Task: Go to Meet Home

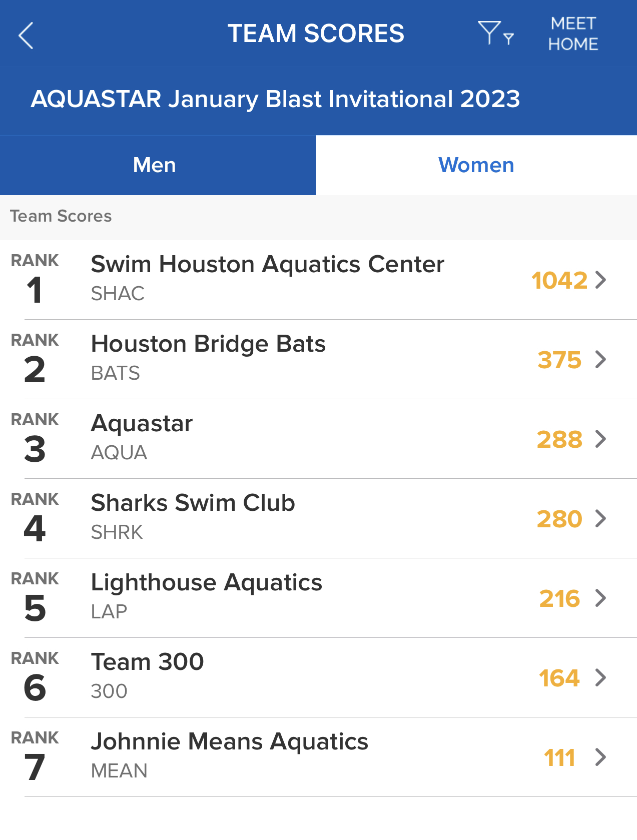Action: click(573, 34)
